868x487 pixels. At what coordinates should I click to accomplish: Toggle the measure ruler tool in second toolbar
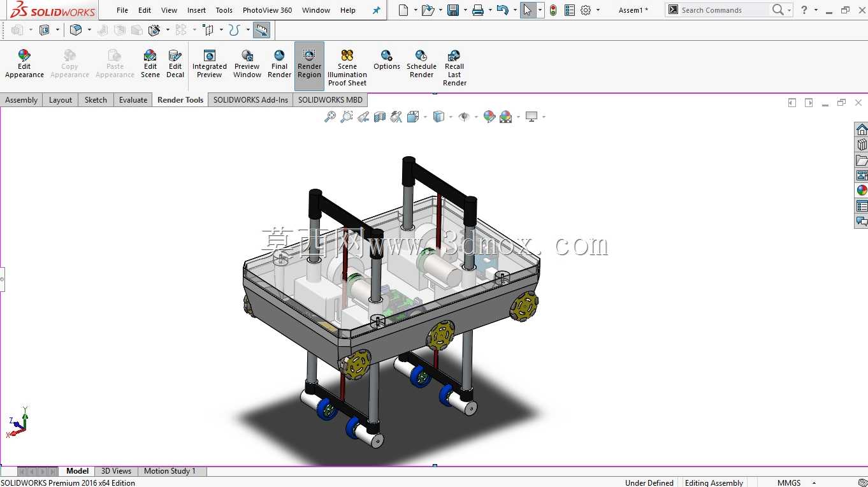pyautogui.click(x=261, y=30)
